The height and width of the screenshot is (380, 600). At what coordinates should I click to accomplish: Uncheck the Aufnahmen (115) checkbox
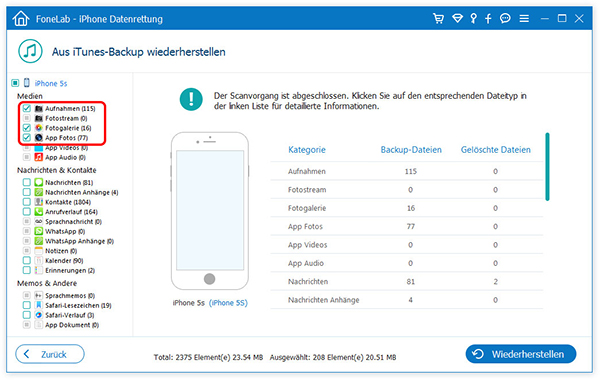27,108
